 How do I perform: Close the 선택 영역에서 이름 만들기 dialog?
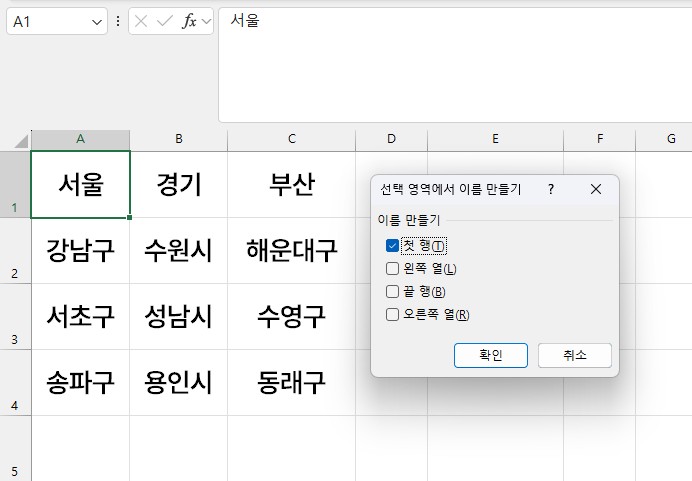click(x=596, y=189)
